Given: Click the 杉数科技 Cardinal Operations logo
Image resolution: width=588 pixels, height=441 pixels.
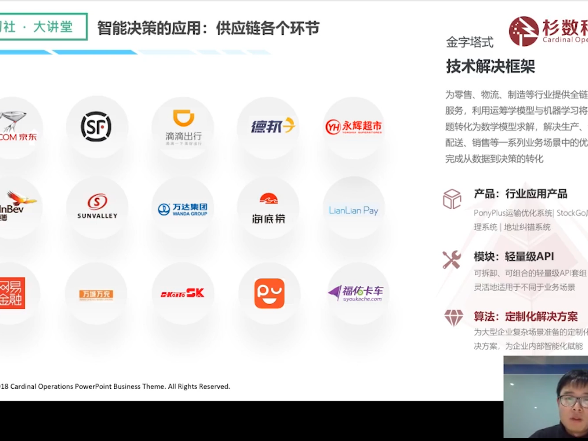Looking at the screenshot, I should point(548,31).
